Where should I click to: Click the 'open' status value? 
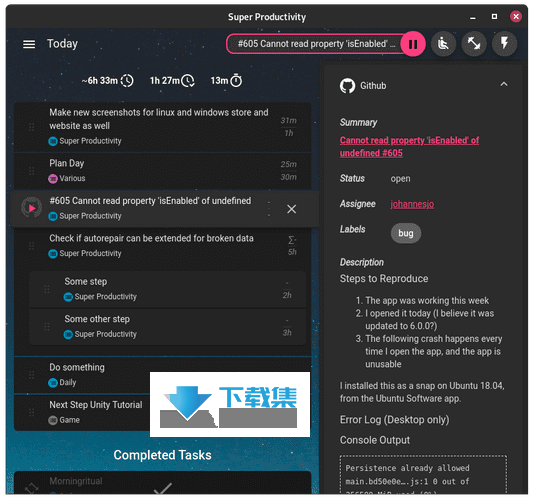pos(400,178)
